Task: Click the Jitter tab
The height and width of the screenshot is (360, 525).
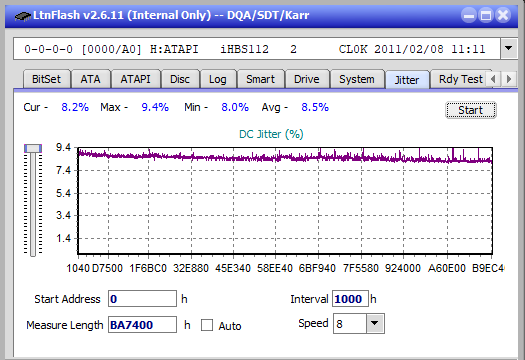Action: point(407,80)
